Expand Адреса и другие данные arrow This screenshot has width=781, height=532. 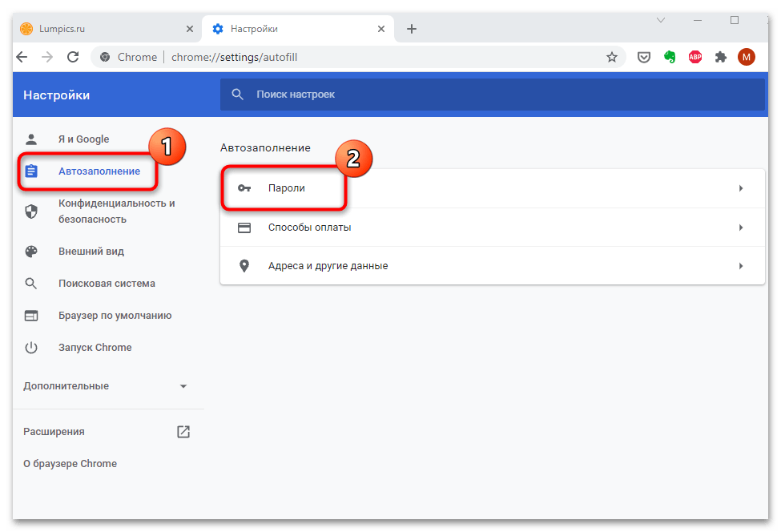(741, 266)
